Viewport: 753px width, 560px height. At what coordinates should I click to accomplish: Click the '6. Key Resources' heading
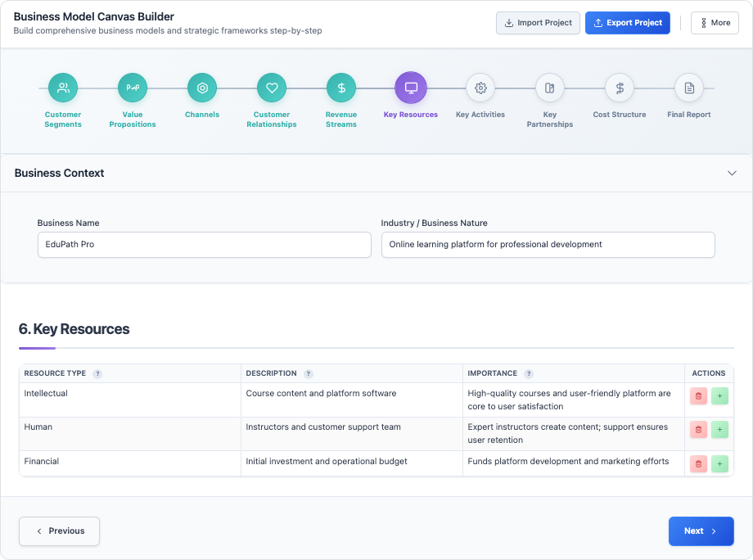click(74, 329)
